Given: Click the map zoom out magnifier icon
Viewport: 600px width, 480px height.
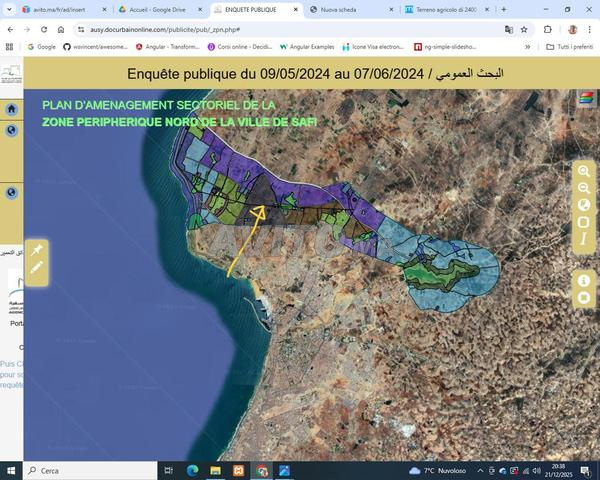Looking at the screenshot, I should (x=584, y=188).
